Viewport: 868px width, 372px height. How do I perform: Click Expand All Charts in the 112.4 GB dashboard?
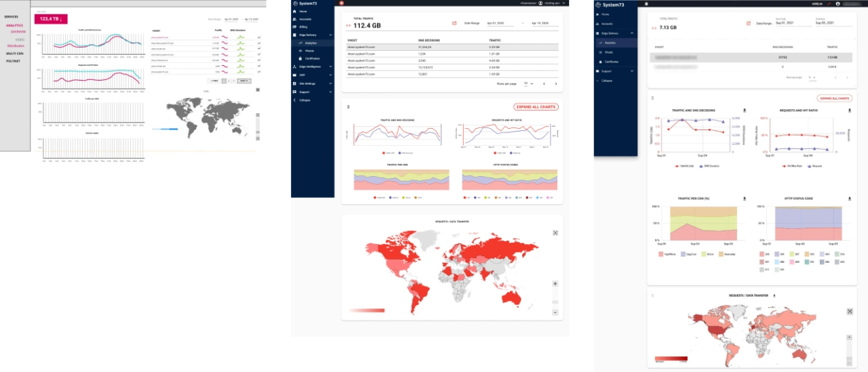536,107
